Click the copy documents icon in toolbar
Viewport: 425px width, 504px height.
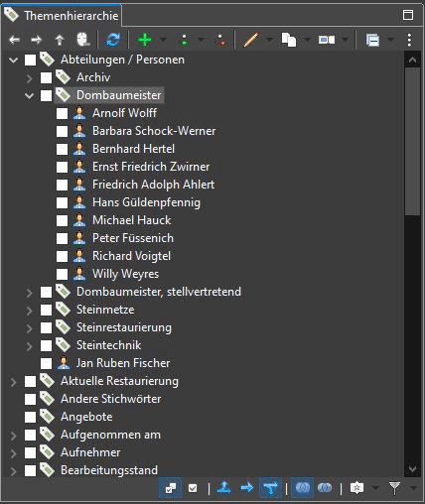pos(289,40)
